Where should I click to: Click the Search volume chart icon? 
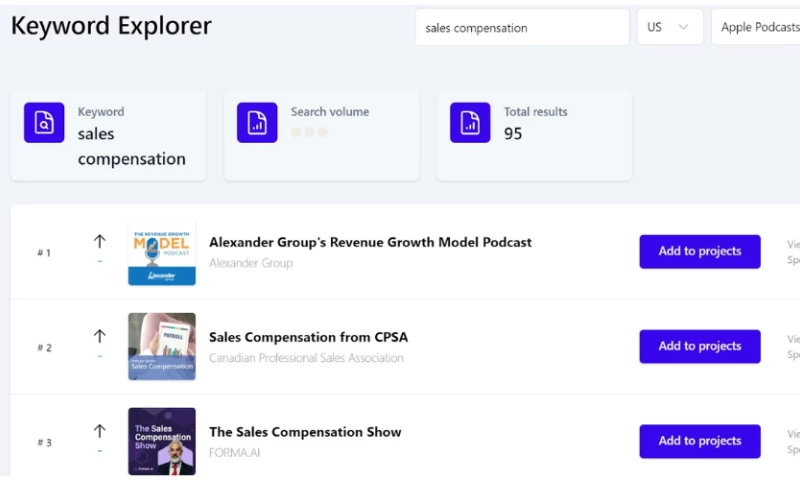(x=257, y=122)
